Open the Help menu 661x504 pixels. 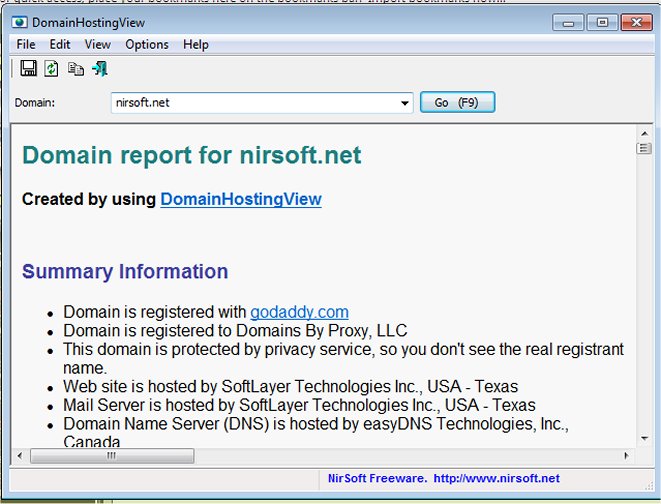coord(196,44)
